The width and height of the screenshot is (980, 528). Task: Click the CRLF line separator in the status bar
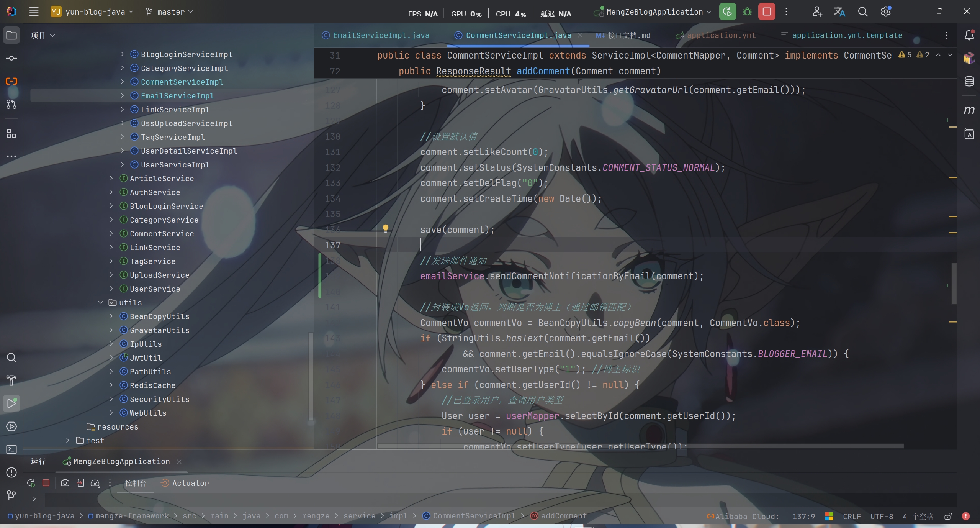pos(851,516)
